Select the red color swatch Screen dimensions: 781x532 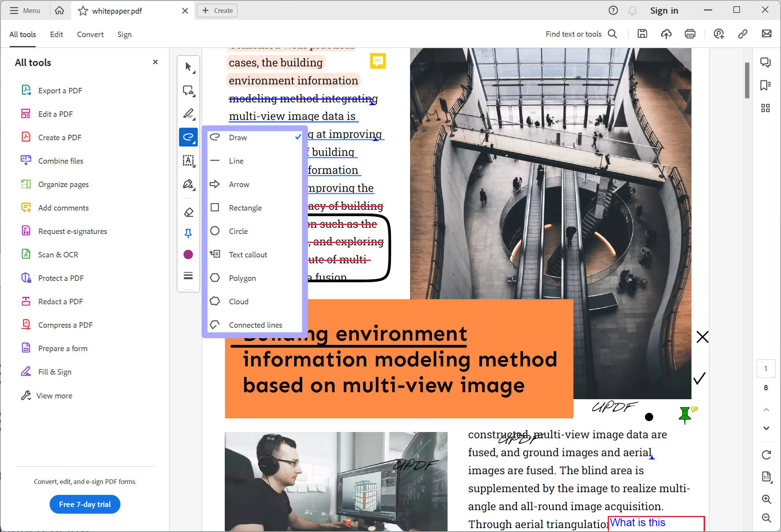188,255
